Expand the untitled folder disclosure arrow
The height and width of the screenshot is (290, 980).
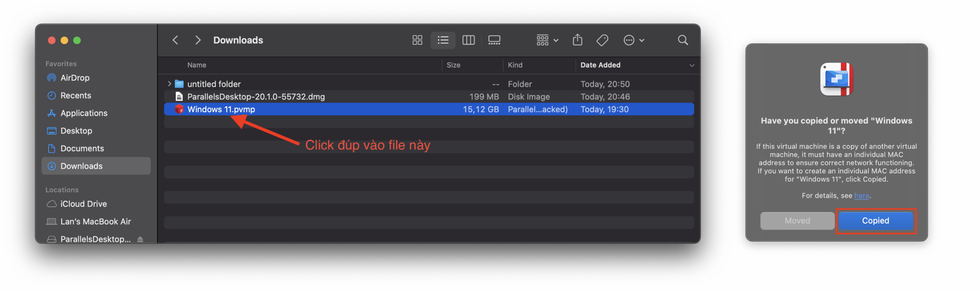[x=169, y=84]
